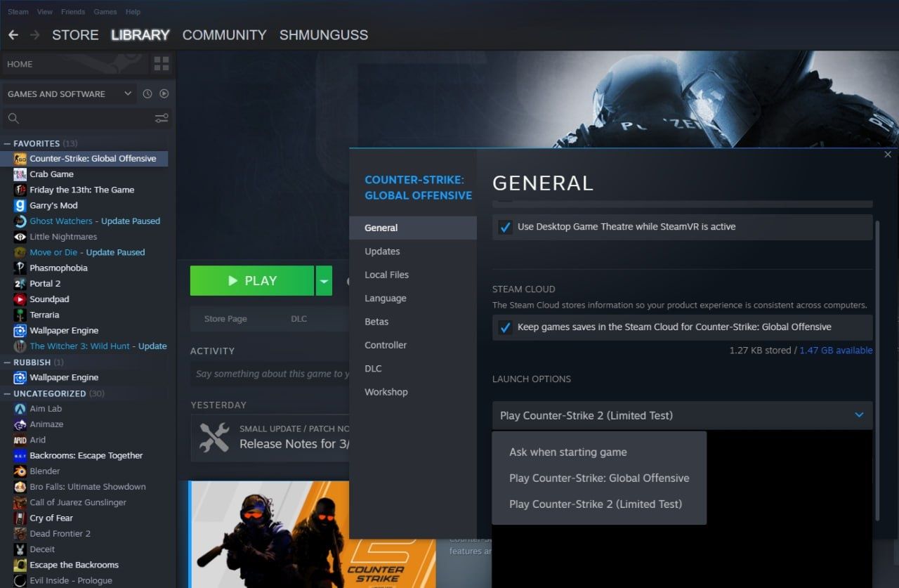Image resolution: width=899 pixels, height=588 pixels.
Task: Click the activity status text field
Action: (x=272, y=374)
